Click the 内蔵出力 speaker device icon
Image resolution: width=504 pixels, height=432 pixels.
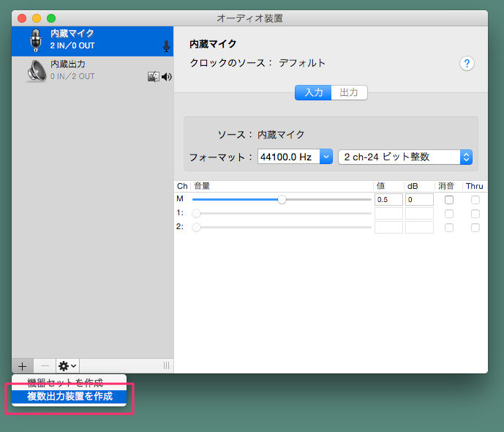point(37,71)
